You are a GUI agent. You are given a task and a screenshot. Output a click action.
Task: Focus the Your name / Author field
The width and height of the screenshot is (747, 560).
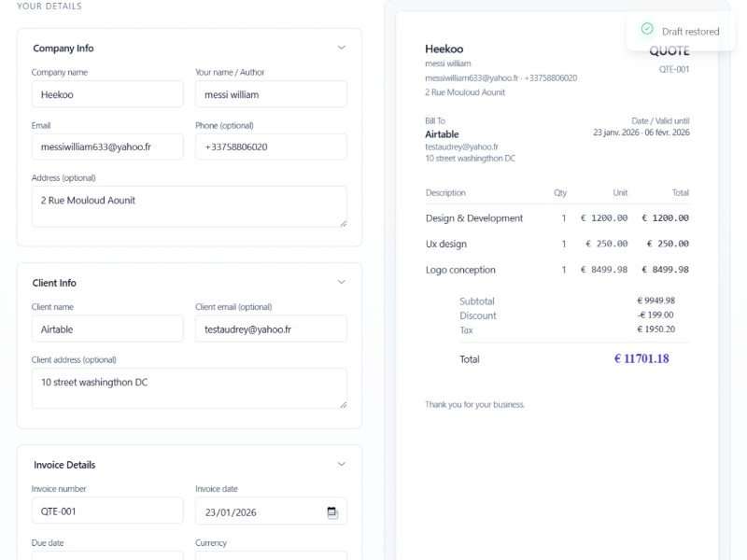271,94
